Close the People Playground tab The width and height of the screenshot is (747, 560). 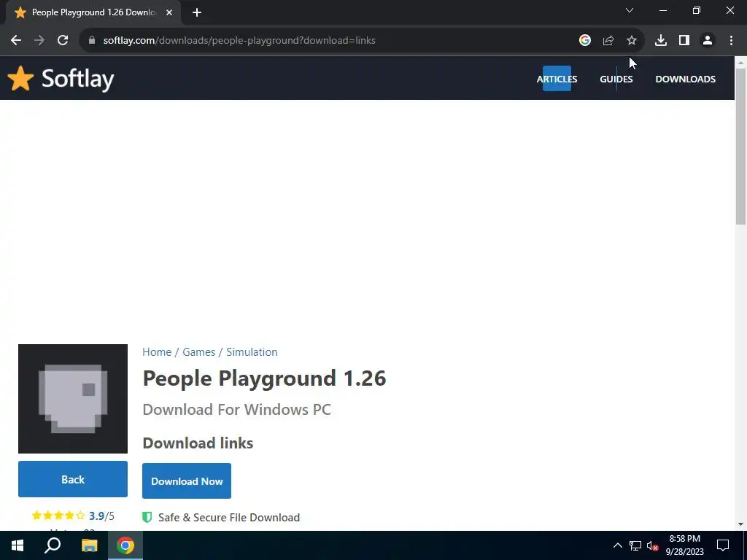tap(169, 12)
